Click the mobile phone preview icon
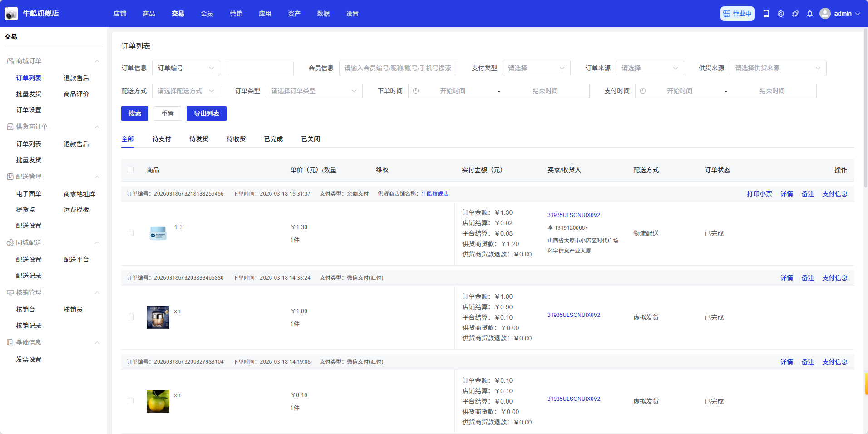 click(766, 14)
